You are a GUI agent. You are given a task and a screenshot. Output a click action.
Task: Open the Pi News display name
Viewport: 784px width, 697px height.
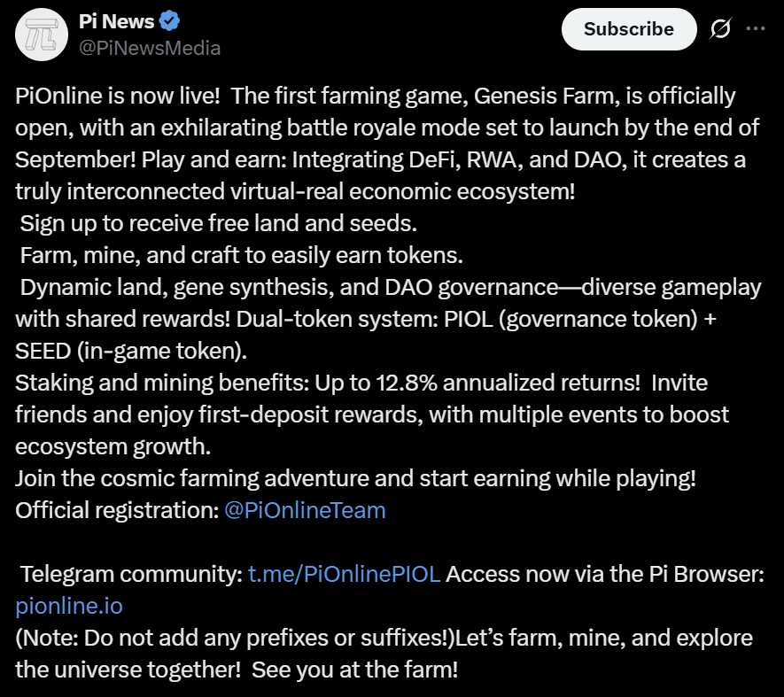(x=116, y=19)
